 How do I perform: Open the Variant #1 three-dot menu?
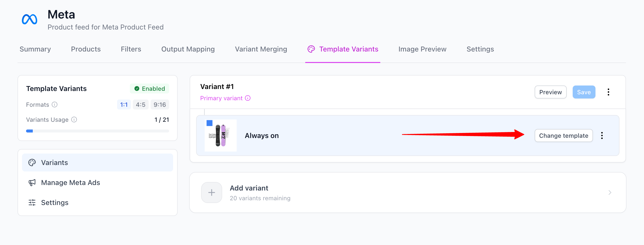pyautogui.click(x=608, y=92)
